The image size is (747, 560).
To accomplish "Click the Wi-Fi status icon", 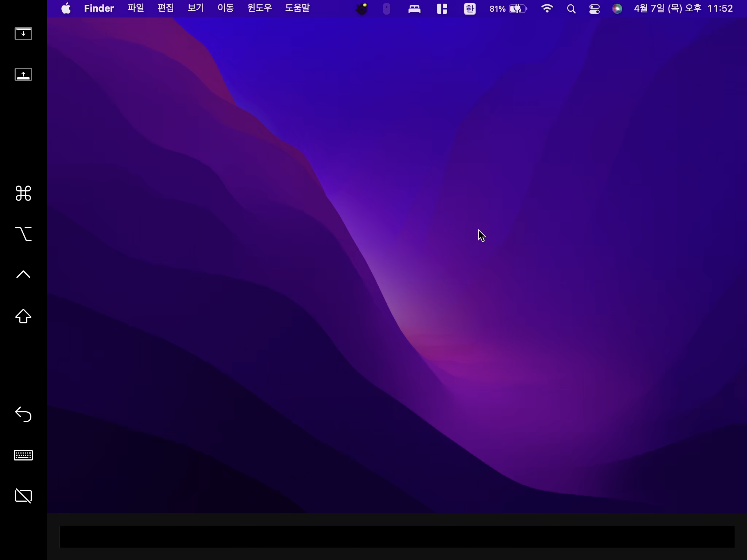I will [x=547, y=9].
